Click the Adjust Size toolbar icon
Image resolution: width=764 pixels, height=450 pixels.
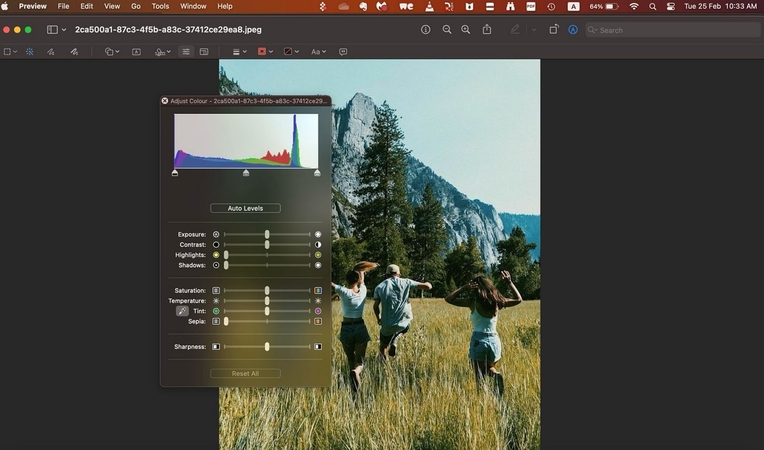click(204, 52)
